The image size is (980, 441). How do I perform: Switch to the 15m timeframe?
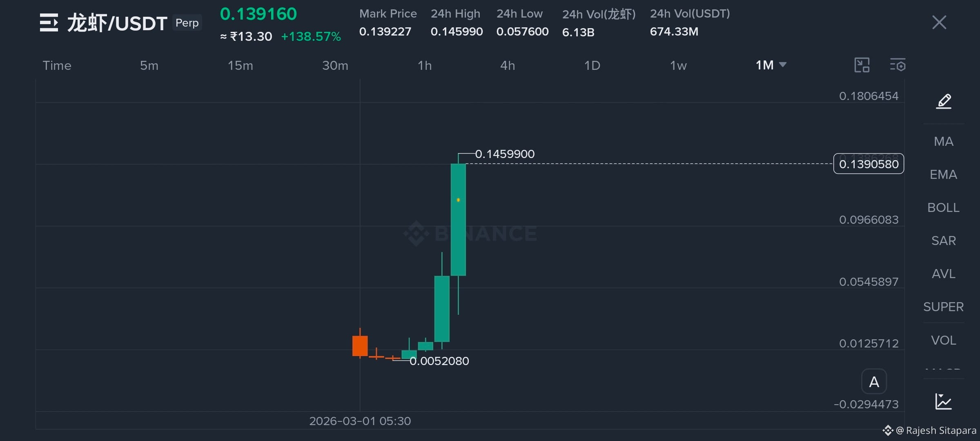pyautogui.click(x=241, y=65)
